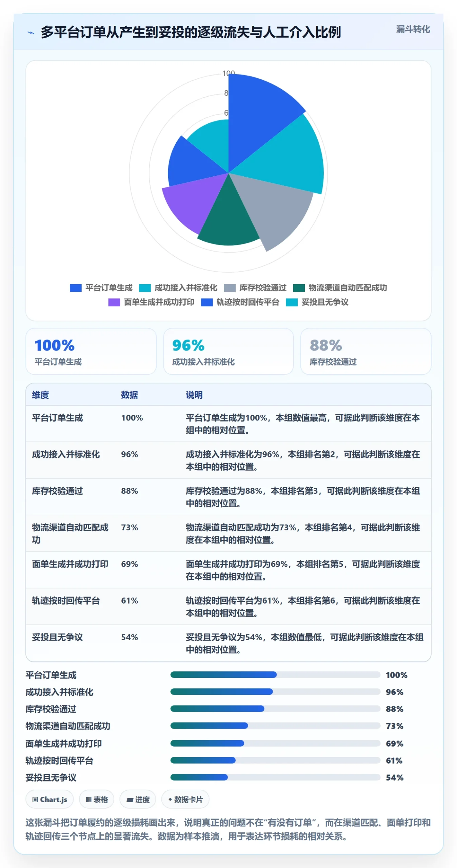The width and height of the screenshot is (457, 868).
Task: Click the 数据卡片 tag chip
Action: (185, 800)
